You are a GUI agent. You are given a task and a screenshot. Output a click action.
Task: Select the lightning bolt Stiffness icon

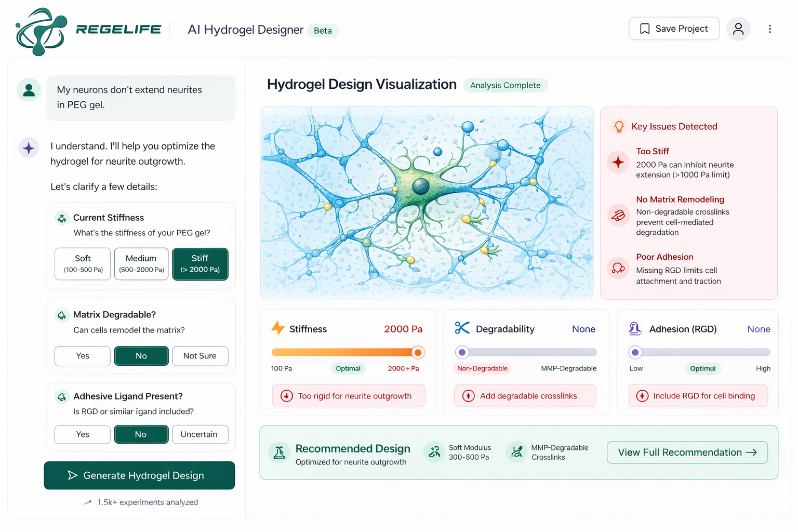click(x=276, y=328)
